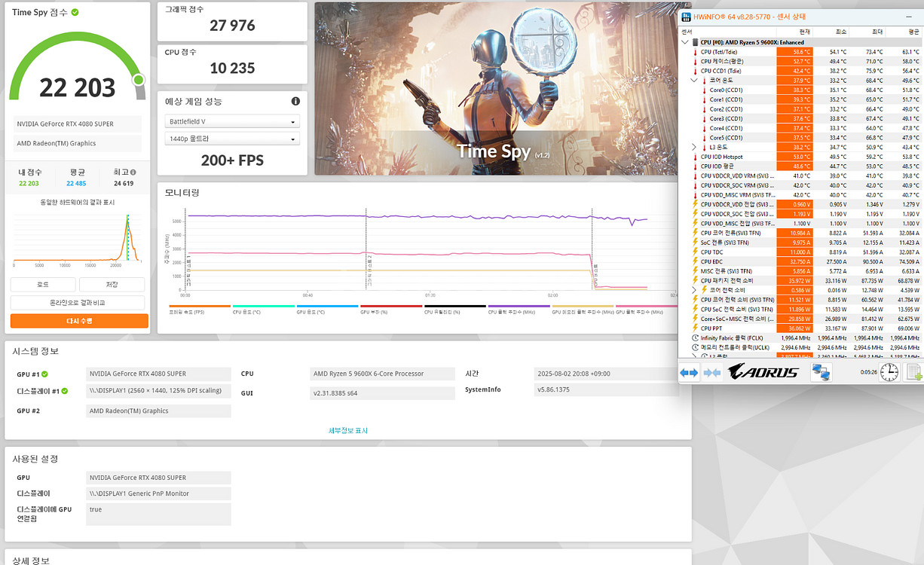
Task: Click clock icon of Infinity Fabric 클럭 row
Action: [x=695, y=337]
